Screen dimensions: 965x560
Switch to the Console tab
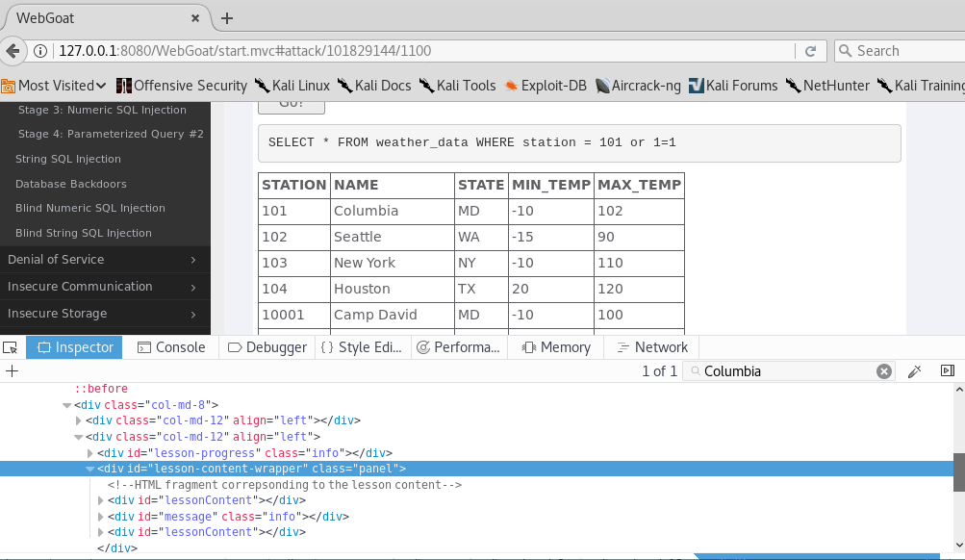pyautogui.click(x=170, y=347)
